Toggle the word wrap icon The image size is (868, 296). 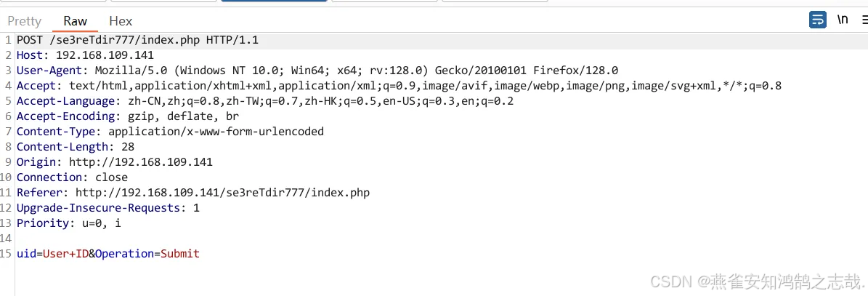click(818, 20)
